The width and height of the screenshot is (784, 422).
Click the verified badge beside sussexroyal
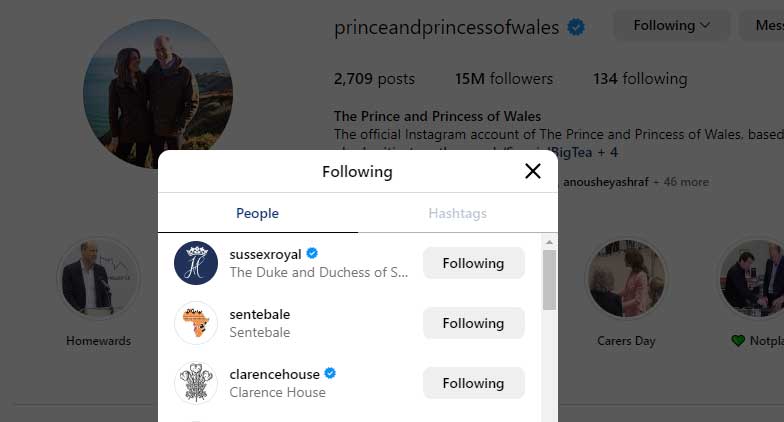point(312,254)
